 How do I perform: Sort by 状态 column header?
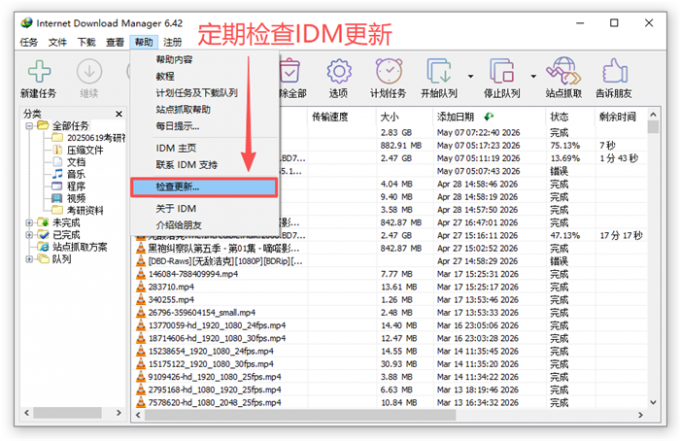(570, 117)
